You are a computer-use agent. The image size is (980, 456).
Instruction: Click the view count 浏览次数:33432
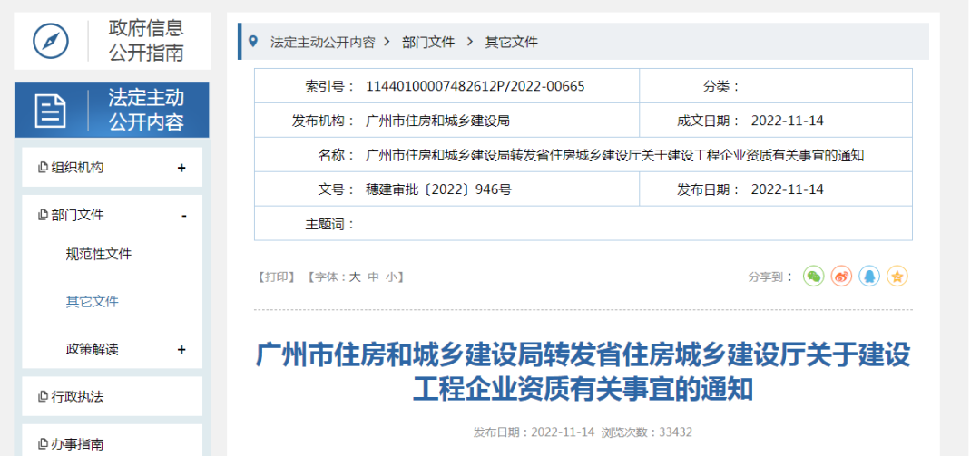(x=647, y=432)
